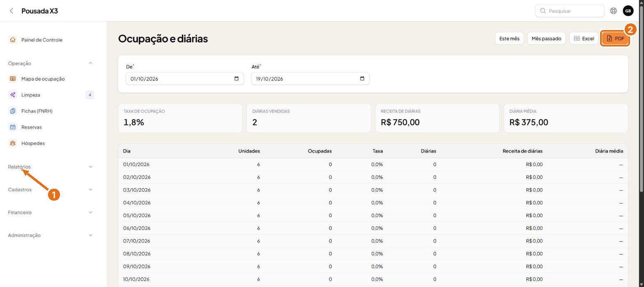The image size is (644, 287).
Task: Open Fichas (FNRH) page
Action: [37, 111]
